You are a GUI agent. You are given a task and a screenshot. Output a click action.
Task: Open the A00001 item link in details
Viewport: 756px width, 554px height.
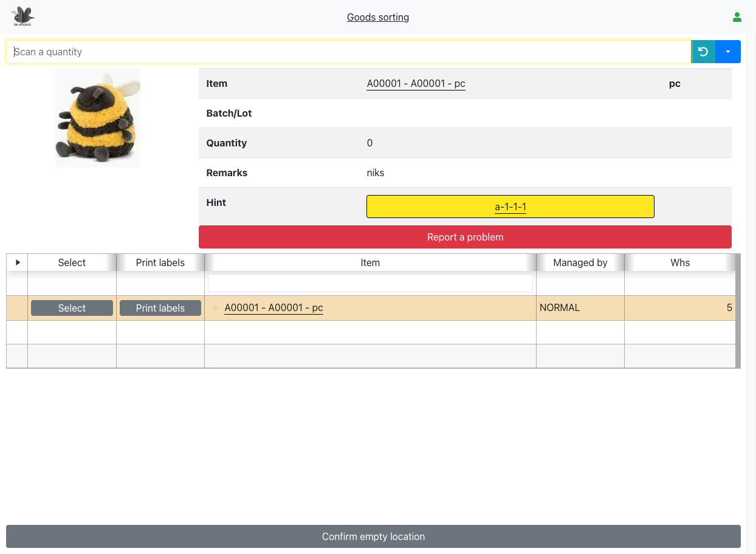pos(416,84)
